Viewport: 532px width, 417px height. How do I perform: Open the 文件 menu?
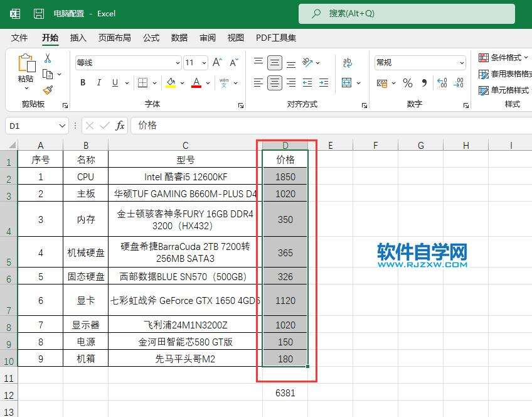coord(19,38)
